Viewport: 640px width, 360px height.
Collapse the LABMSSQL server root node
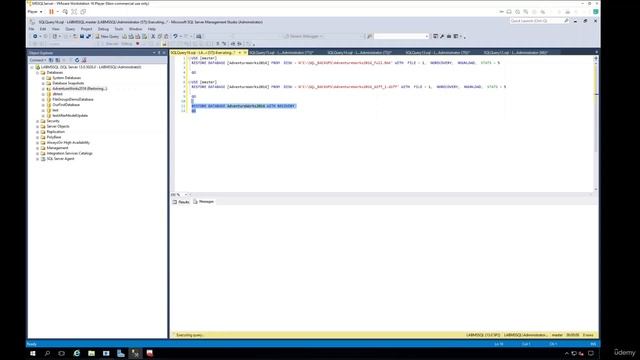tap(32, 67)
